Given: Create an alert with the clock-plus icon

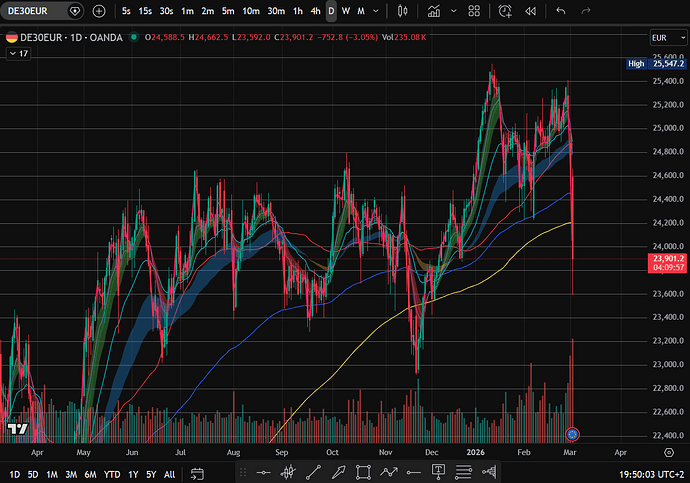Looking at the screenshot, I should tap(505, 11).
